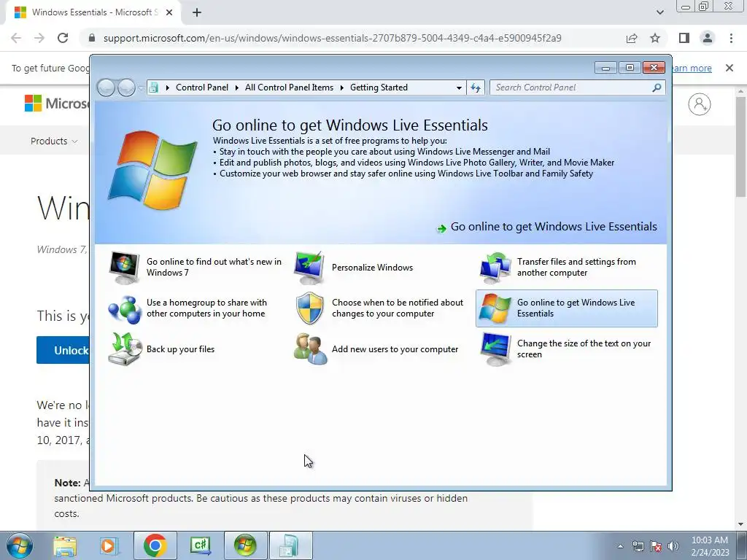Bookmark this page with the star icon
The width and height of the screenshot is (747, 560).
(655, 38)
